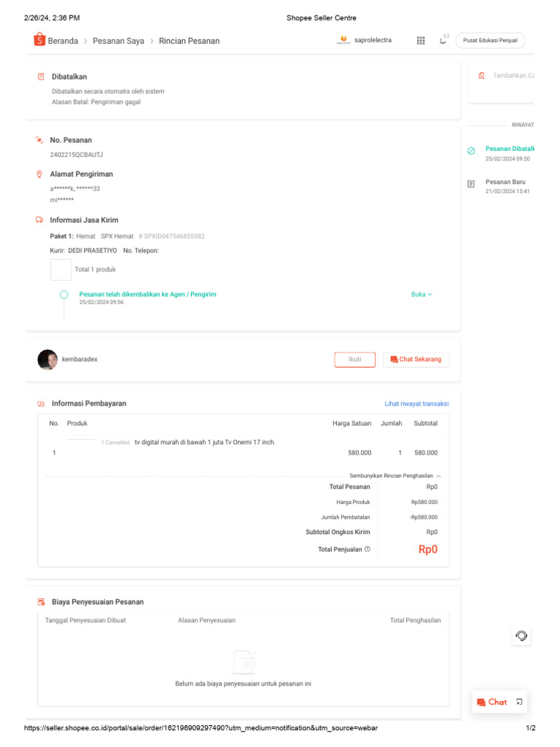Click the customer support headset icon
This screenshot has height=747, width=560.
click(521, 635)
